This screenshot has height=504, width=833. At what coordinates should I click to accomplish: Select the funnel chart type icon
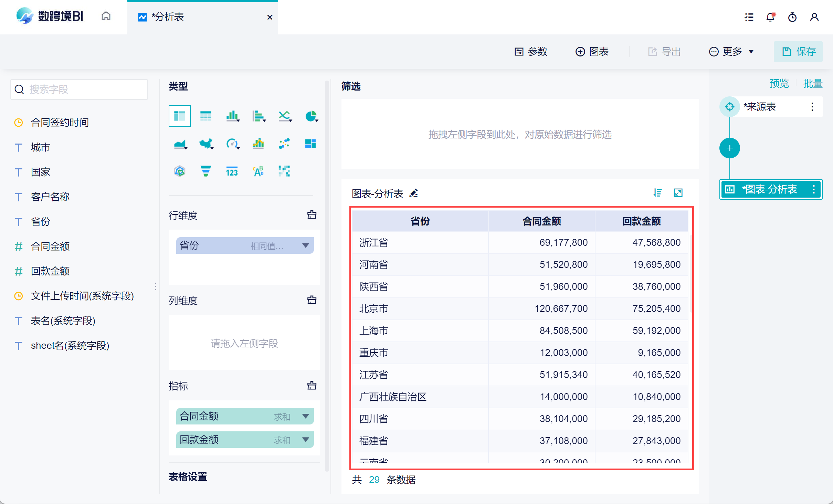[x=206, y=171]
